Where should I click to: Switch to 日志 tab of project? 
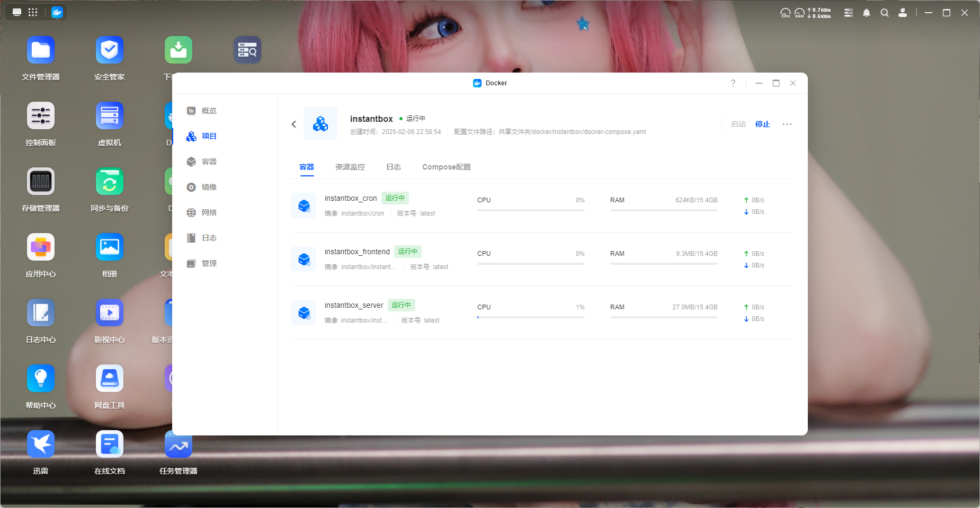(x=394, y=167)
